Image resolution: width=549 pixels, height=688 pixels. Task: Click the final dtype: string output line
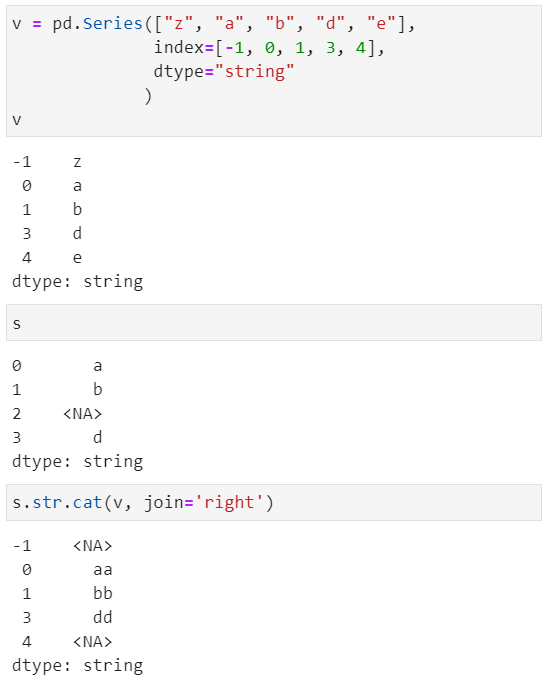[78, 666]
